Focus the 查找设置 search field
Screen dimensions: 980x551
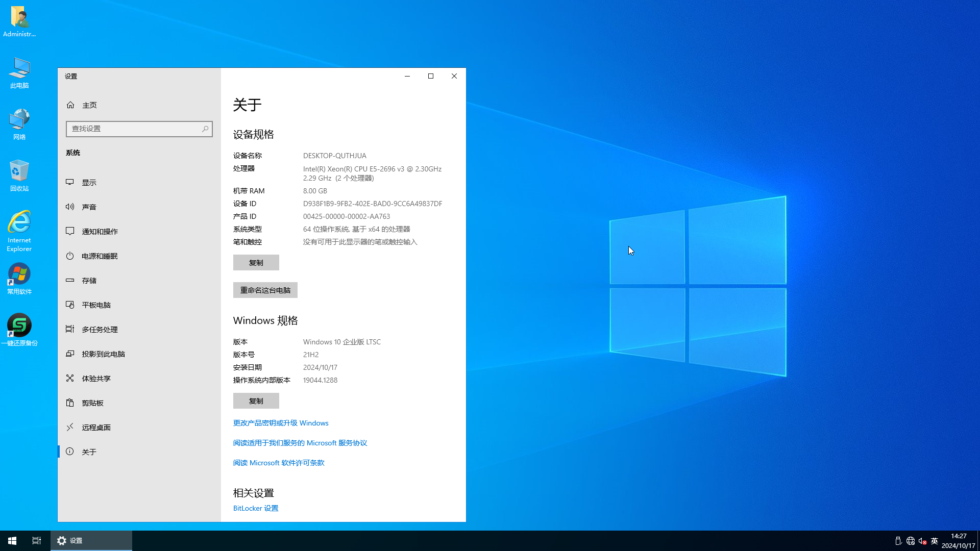[x=139, y=129]
